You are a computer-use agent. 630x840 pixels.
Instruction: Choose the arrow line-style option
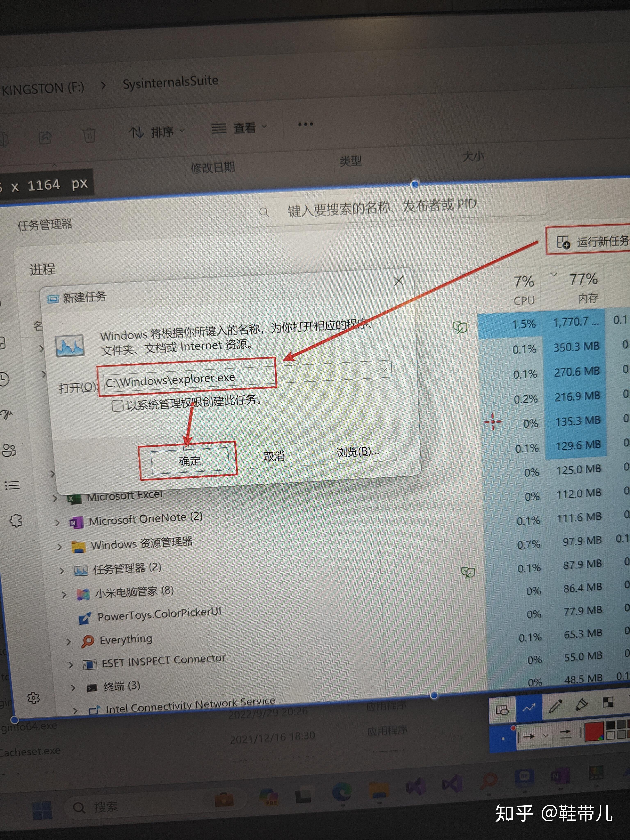565,734
